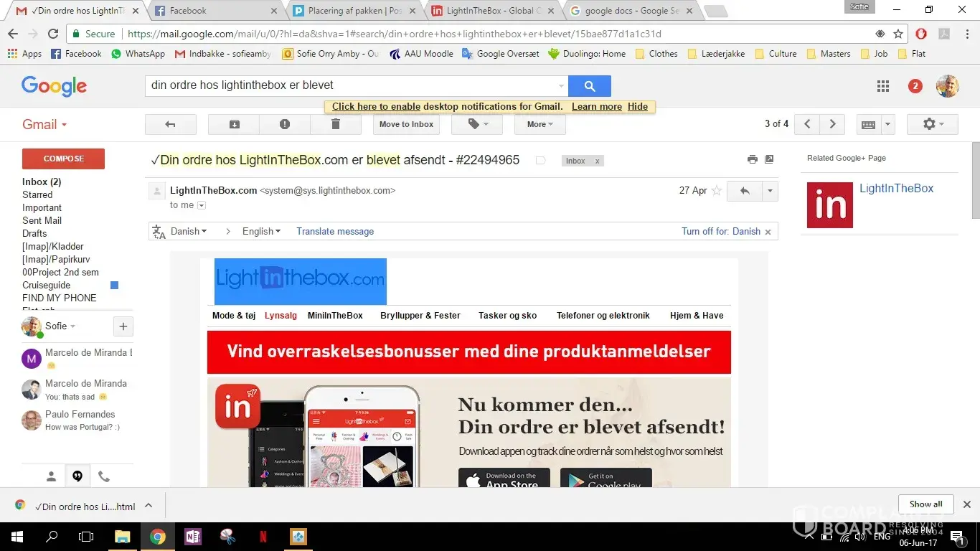Report this email as spam

click(285, 124)
